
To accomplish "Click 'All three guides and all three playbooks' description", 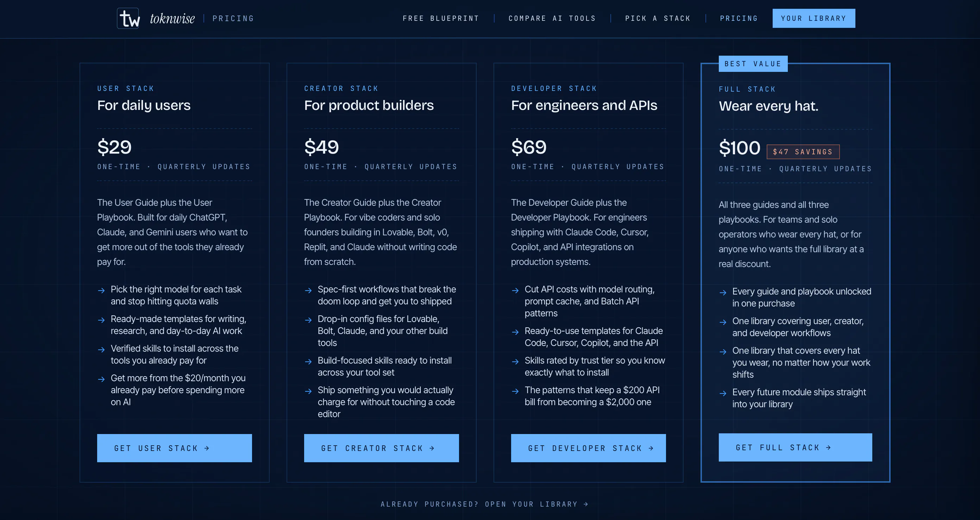I will click(x=791, y=234).
